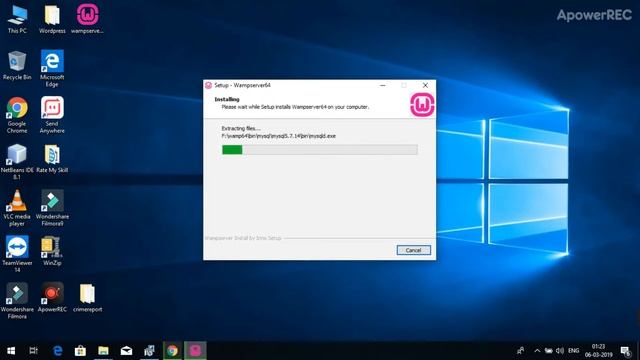Open volume control in system tray
Viewport: 640px width, 360px height.
pyautogui.click(x=560, y=351)
